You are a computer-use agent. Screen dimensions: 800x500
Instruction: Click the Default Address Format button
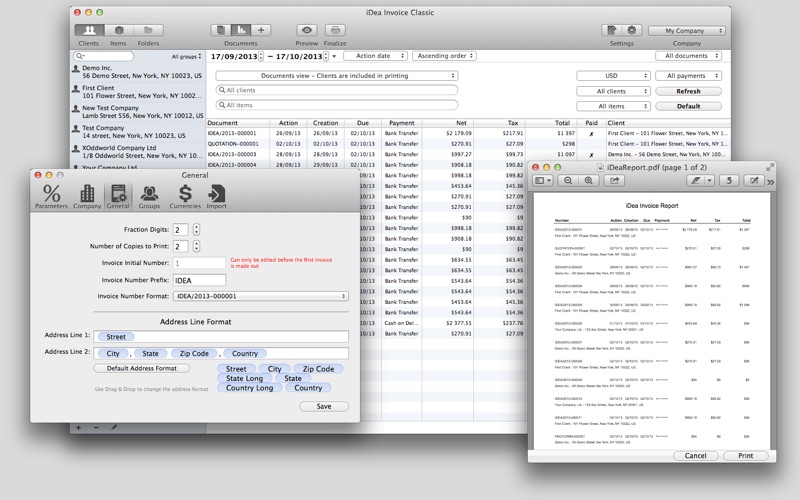[142, 368]
